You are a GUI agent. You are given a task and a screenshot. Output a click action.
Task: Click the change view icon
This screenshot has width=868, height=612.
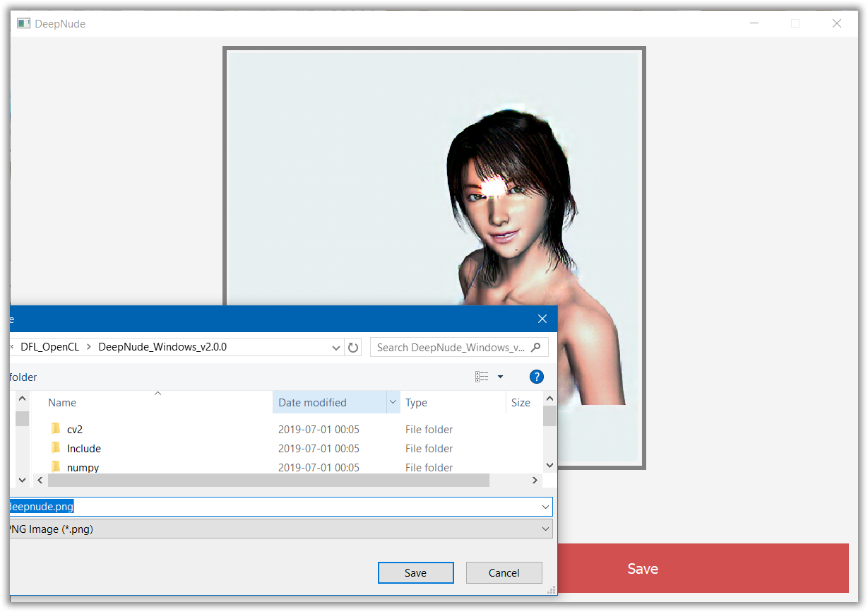pos(482,377)
